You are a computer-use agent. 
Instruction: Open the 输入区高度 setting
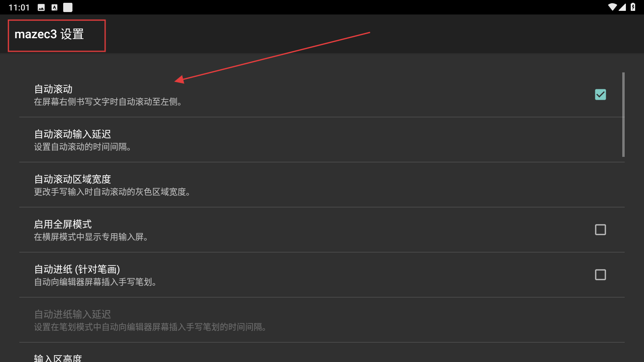322,354
